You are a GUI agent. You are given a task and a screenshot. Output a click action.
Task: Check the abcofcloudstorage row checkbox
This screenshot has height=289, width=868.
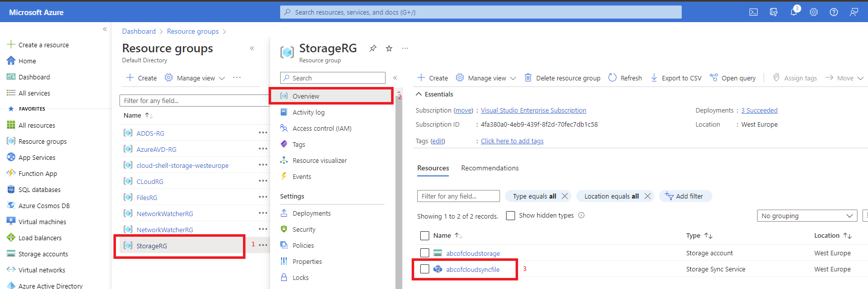coord(425,253)
